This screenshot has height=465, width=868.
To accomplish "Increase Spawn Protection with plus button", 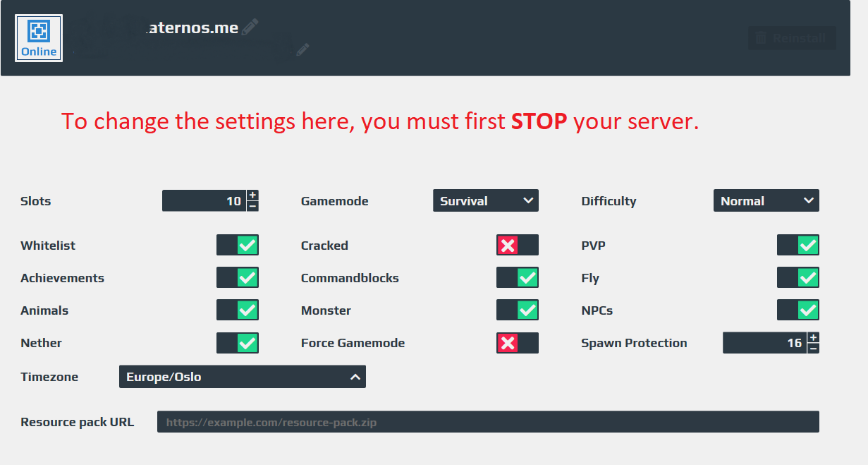I will point(813,337).
